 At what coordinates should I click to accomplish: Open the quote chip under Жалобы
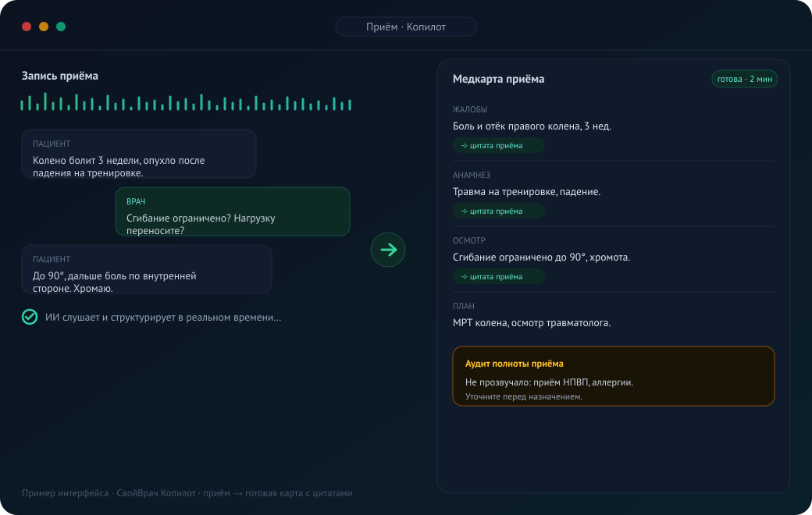(x=498, y=145)
